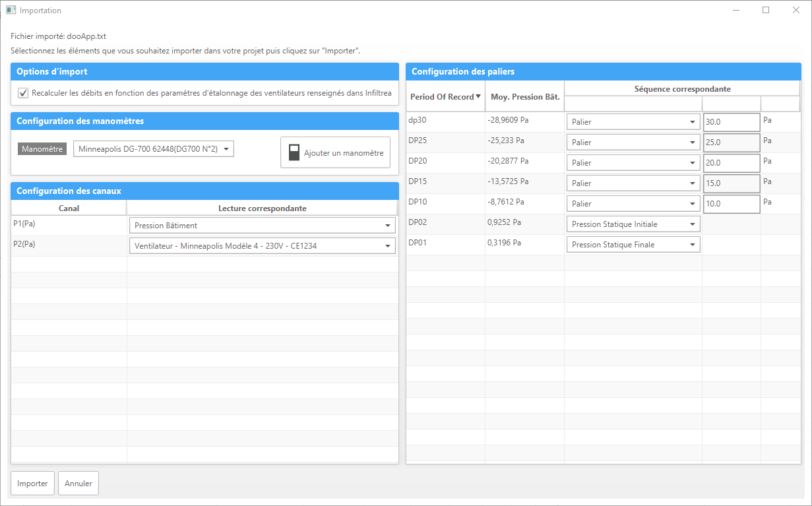Screen dimensions: 812x506
Task: Click the Canal column header
Action: pos(69,208)
